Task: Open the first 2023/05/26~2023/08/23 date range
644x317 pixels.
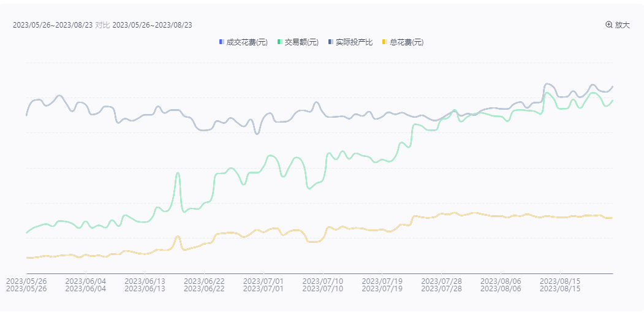Action: click(53, 25)
